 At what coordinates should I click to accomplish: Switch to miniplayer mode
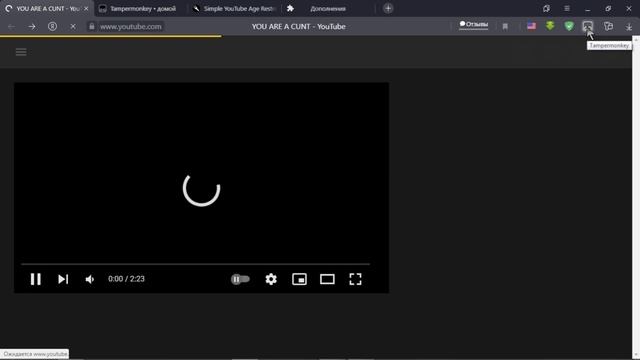click(x=299, y=279)
